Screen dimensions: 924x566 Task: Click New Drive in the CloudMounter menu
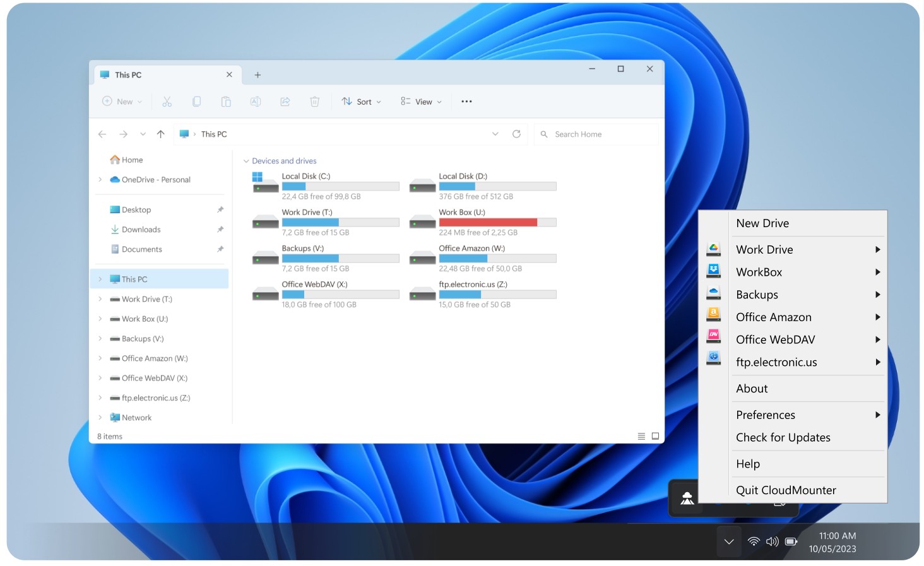pos(762,223)
